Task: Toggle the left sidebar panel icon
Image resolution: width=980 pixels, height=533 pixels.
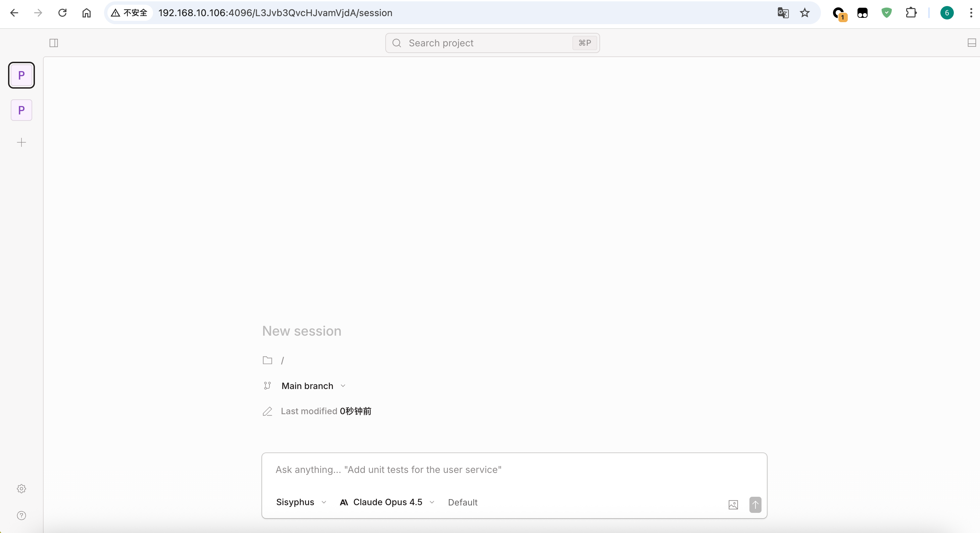Action: click(x=54, y=43)
